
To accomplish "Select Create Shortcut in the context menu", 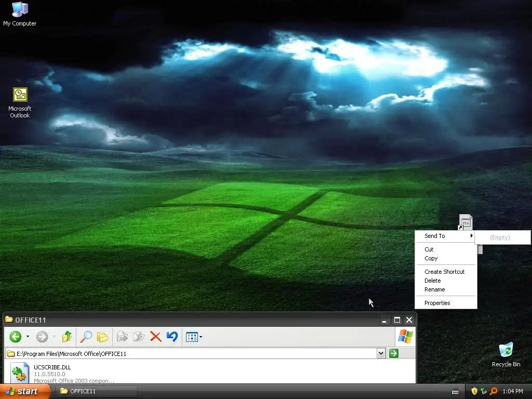I will (x=446, y=271).
